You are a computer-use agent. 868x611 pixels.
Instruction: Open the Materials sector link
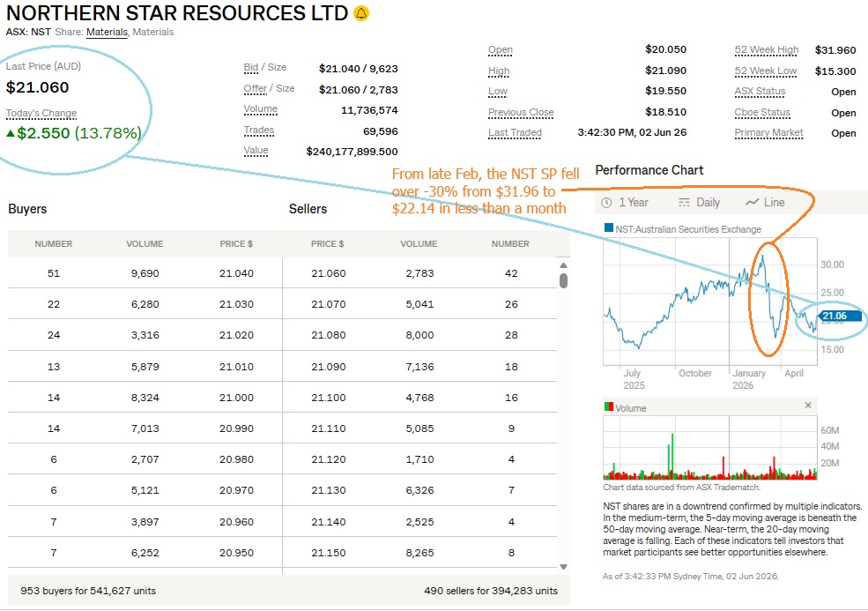point(107,32)
